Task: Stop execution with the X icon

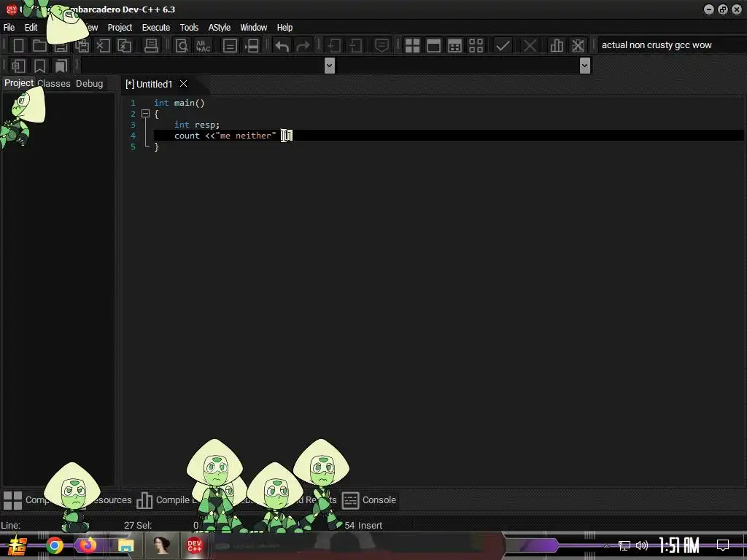Action: click(x=530, y=46)
